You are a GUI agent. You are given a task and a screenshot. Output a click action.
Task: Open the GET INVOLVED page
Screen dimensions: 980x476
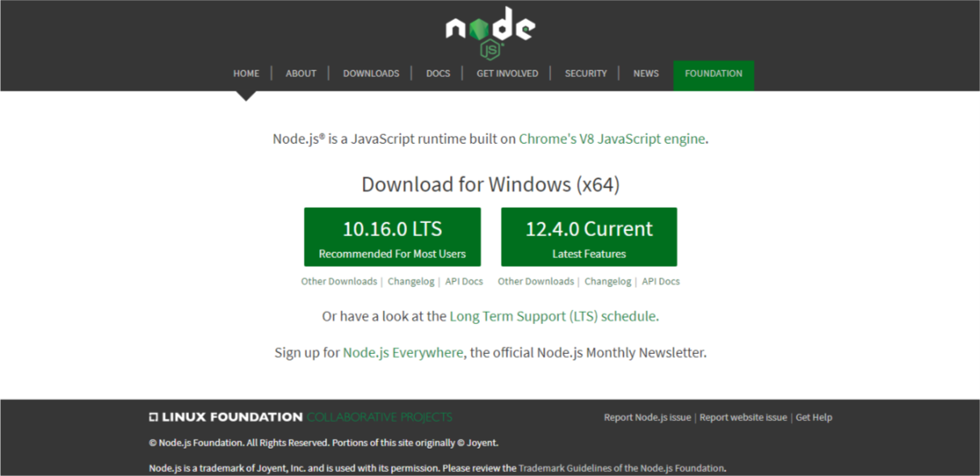pyautogui.click(x=507, y=73)
